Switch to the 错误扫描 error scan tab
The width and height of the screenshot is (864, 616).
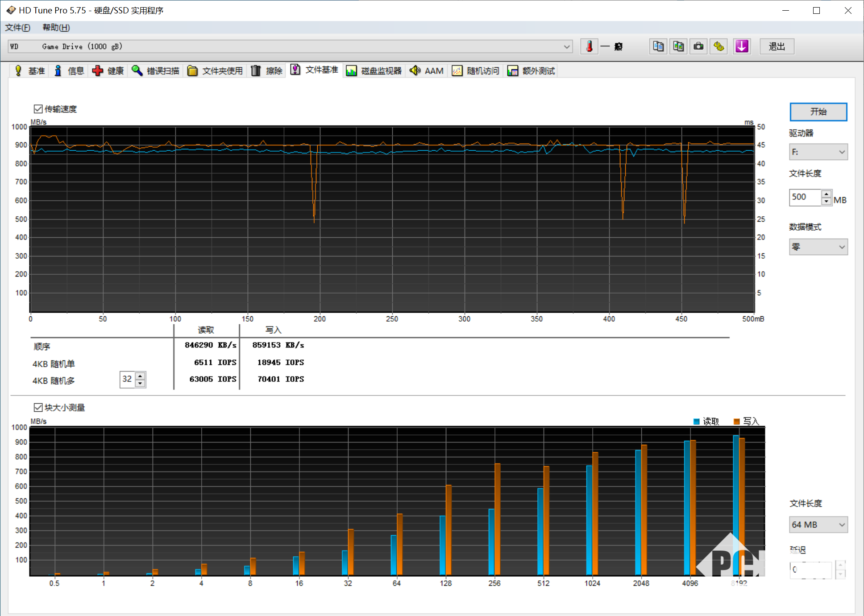coord(156,71)
